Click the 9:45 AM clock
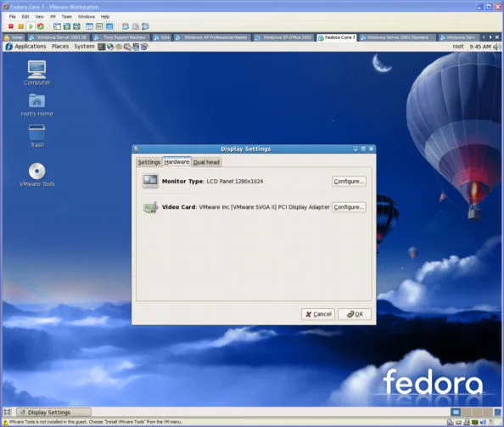 480,47
